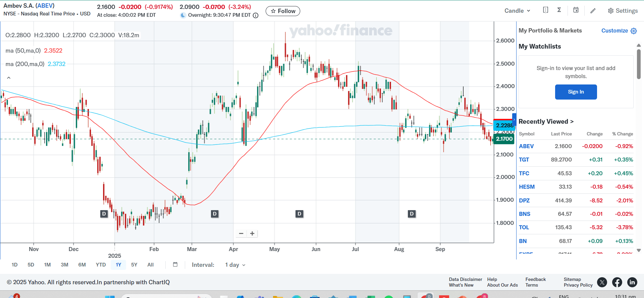Open TFC in Recently Viewed
This screenshot has height=298, width=644.
coord(524,173)
